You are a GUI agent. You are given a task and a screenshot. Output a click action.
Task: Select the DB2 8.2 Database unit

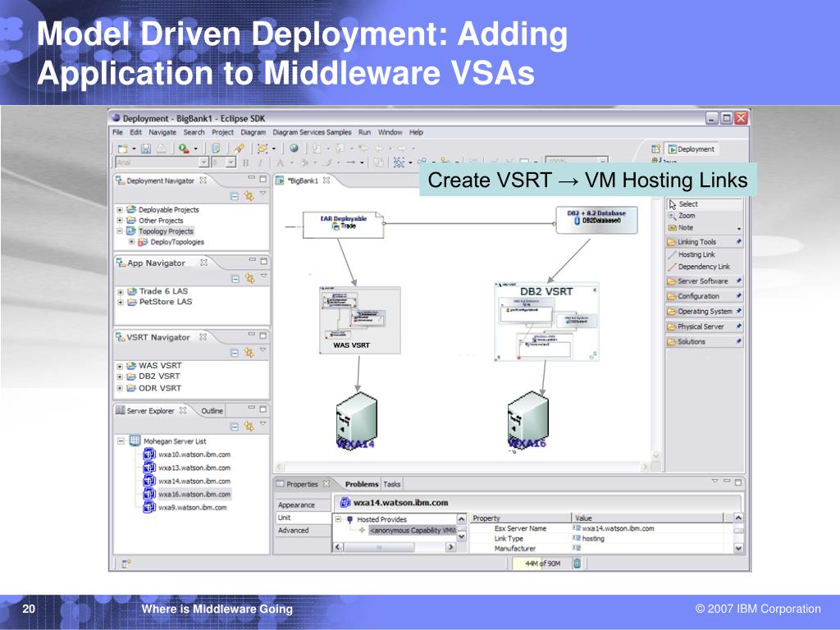point(597,220)
